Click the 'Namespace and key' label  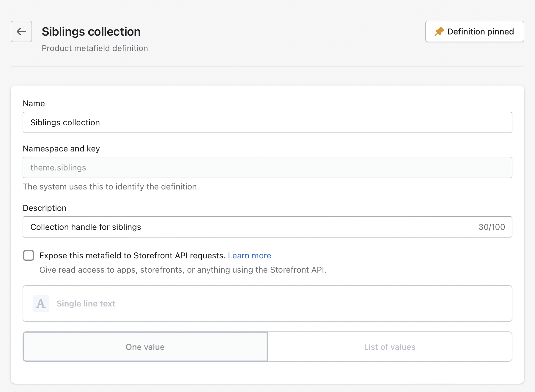tap(61, 148)
